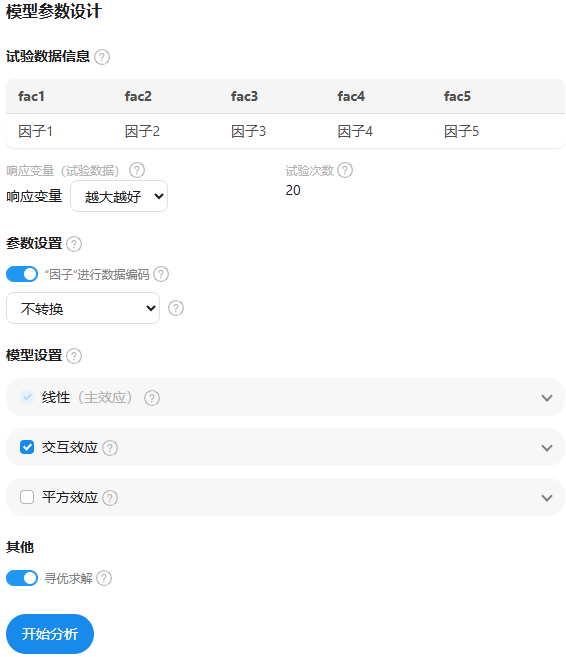This screenshot has width=566, height=657.
Task: Click help icon beside 平方效应
Action: (x=110, y=498)
